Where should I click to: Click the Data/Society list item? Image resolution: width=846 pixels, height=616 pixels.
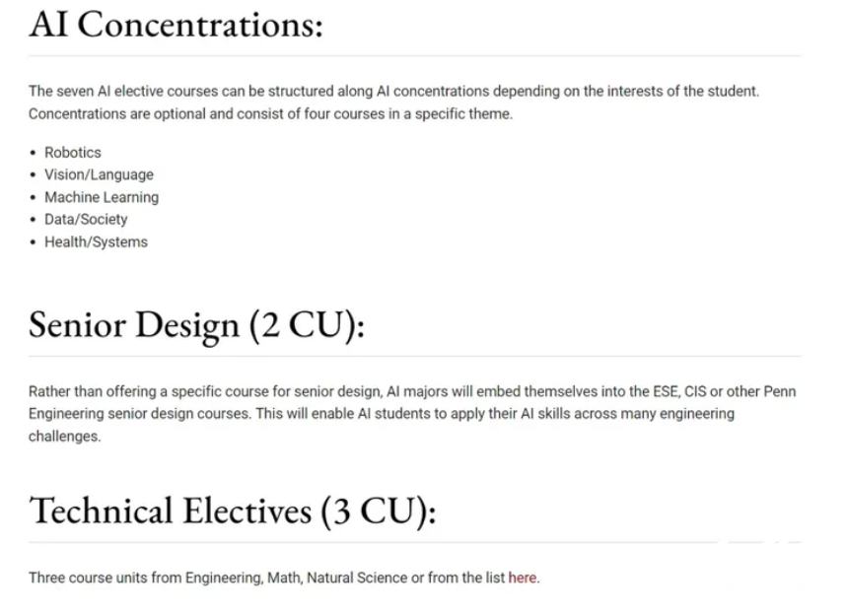[x=86, y=219]
